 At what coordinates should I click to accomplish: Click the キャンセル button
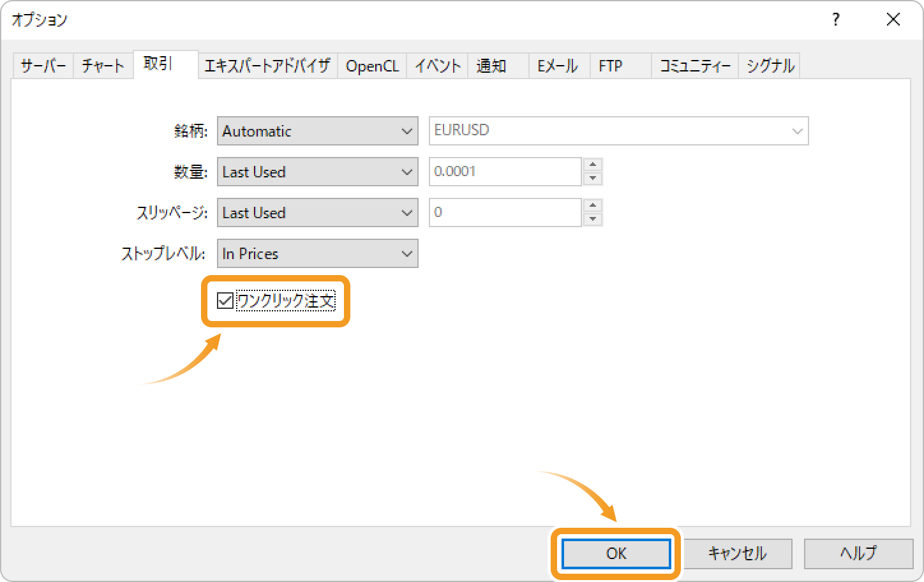pos(738,553)
